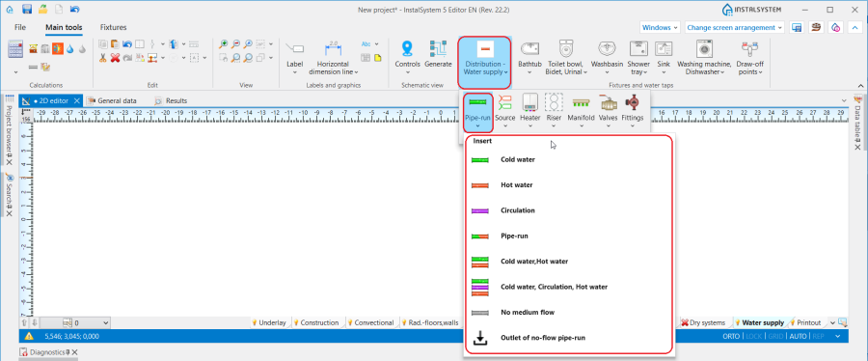Expand the Calculations group dropdown arrow
This screenshot has width=868, height=361.
point(15,72)
